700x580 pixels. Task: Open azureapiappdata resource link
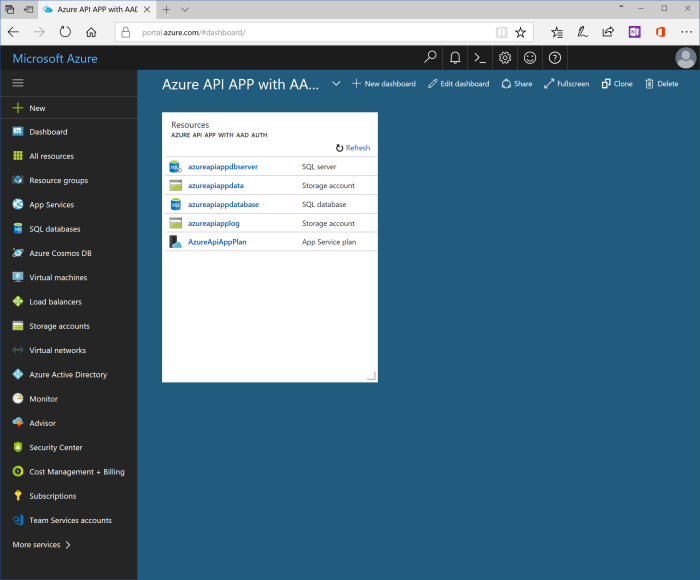click(x=216, y=185)
